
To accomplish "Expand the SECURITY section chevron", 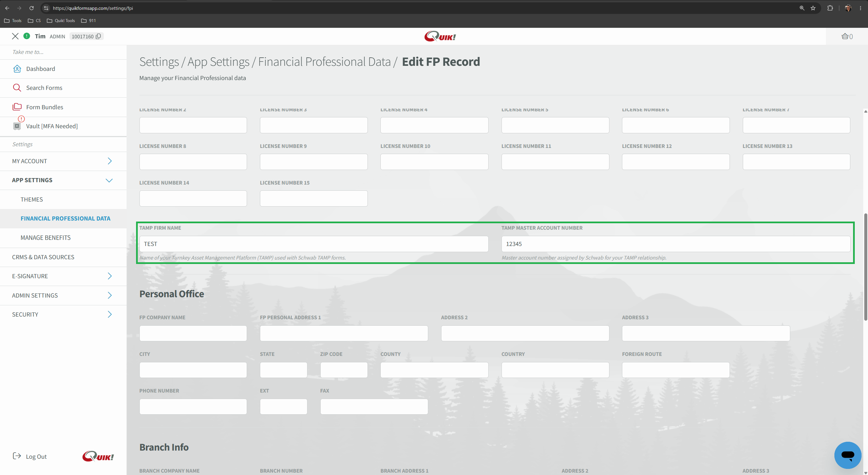I will pyautogui.click(x=110, y=315).
